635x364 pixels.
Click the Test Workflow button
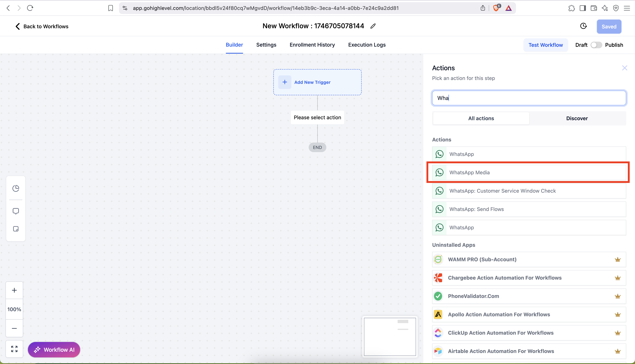(545, 45)
